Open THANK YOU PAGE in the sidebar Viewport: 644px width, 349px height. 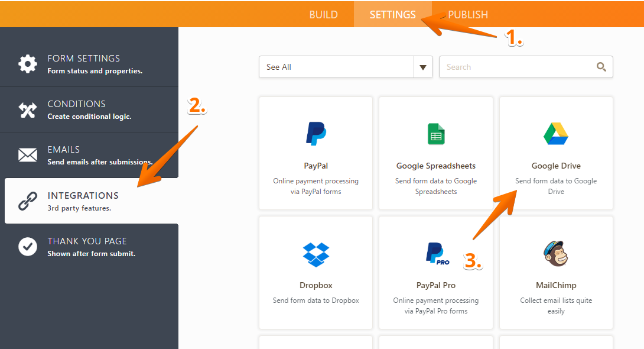89,247
